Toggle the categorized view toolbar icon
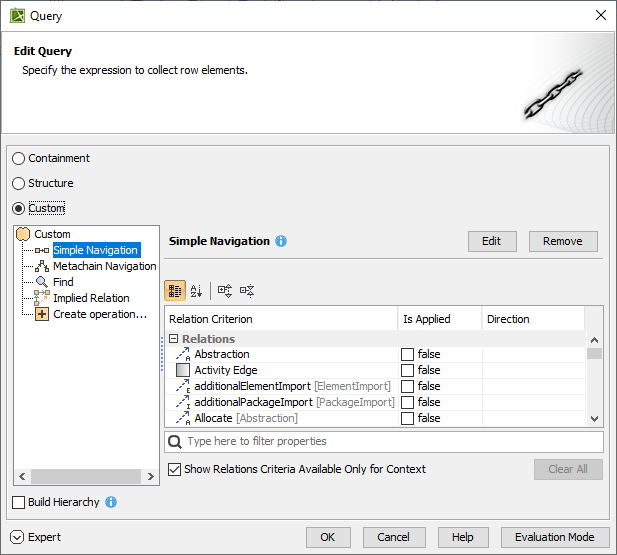Viewport: 617px width, 555px height. 175,290
